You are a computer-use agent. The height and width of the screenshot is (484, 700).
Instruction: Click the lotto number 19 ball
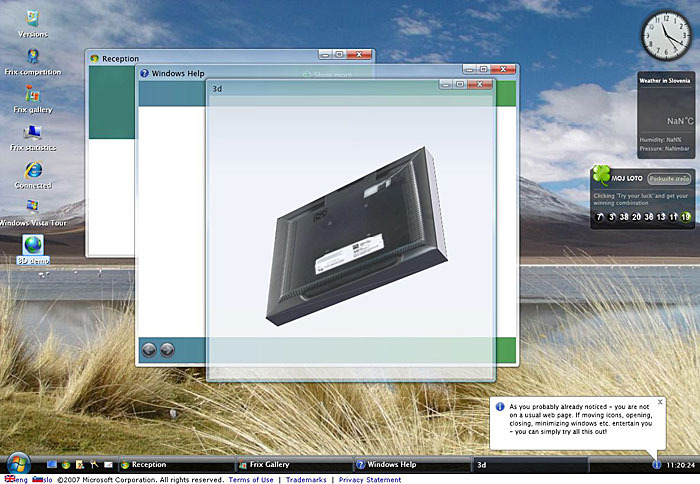tap(686, 217)
